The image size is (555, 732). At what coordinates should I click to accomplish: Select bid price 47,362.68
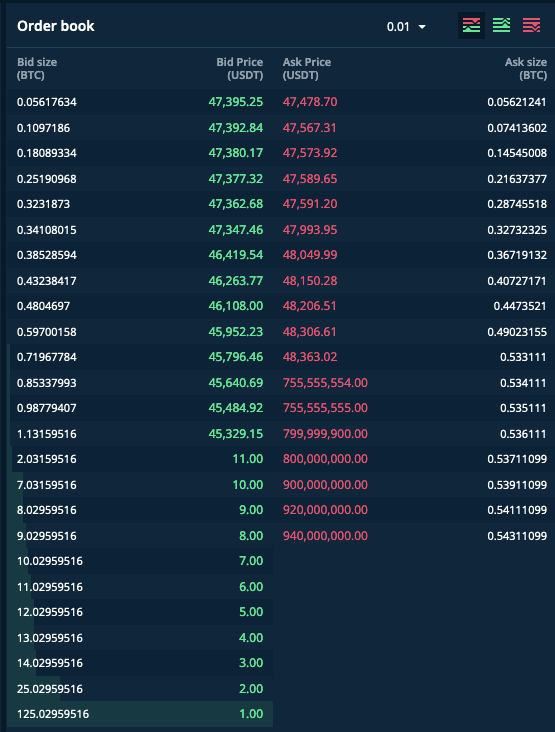(236, 204)
